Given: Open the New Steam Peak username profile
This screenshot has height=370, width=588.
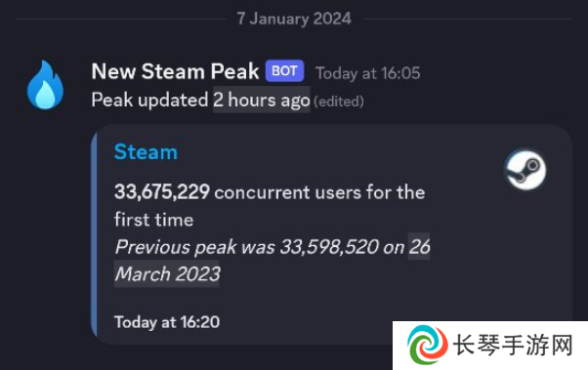Looking at the screenshot, I should click(175, 71).
